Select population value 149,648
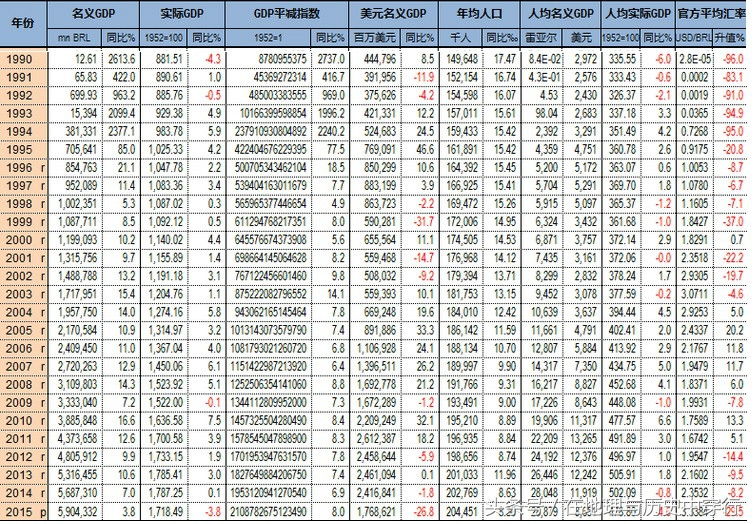Screen dimensions: 753x524 click(462, 59)
